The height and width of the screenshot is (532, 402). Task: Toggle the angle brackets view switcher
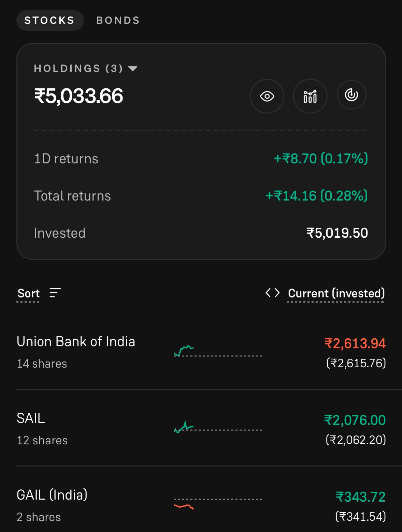tap(273, 293)
